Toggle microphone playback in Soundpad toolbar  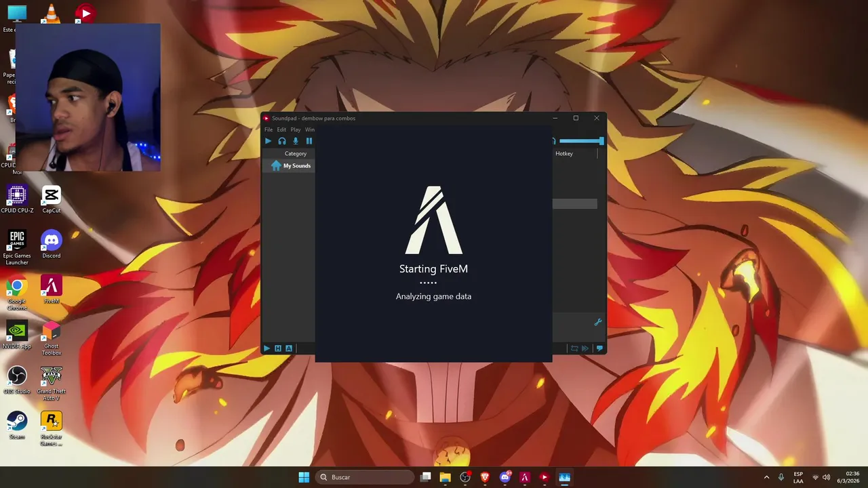tap(296, 141)
